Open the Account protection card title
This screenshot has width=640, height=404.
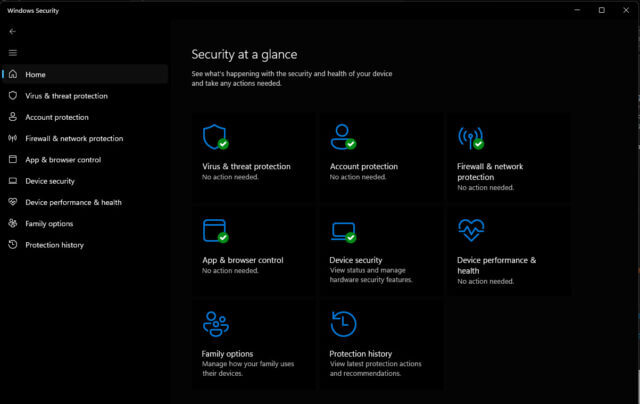tap(364, 166)
